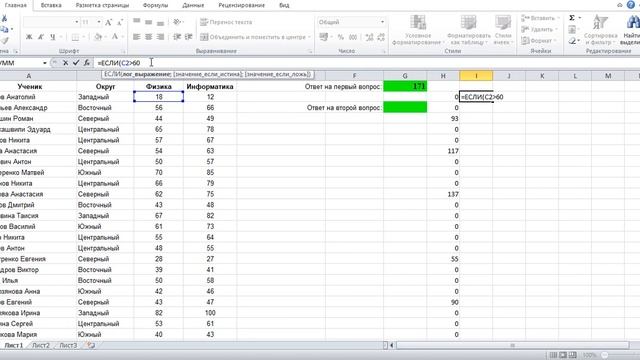Switch to Page Break Preview in status bar

pos(573,355)
